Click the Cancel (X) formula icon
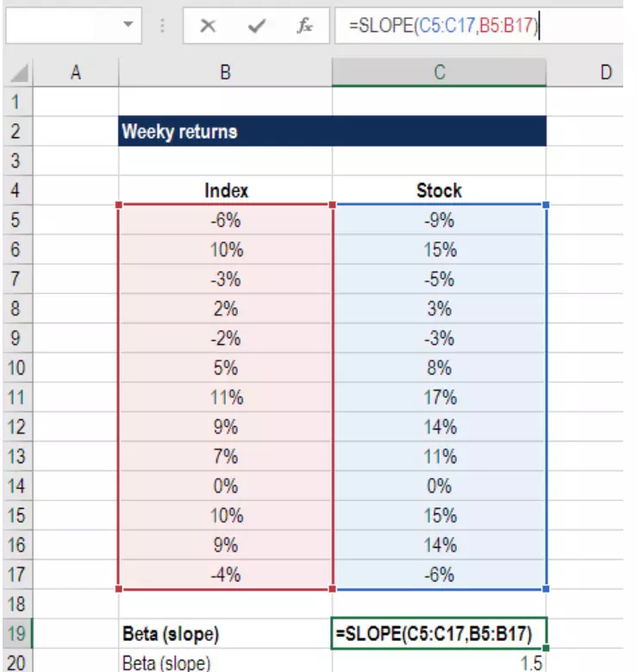The height and width of the screenshot is (672, 637). (208, 26)
